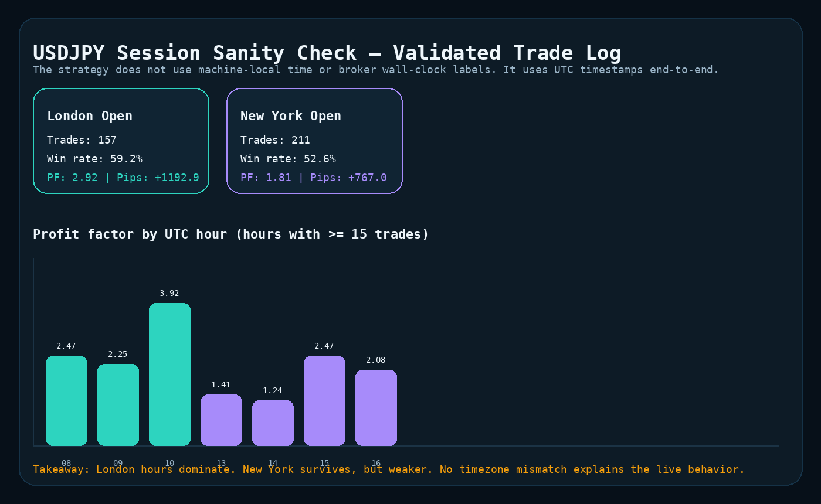
Task: Click the hour label 10 on the x-axis
Action: [x=169, y=463]
